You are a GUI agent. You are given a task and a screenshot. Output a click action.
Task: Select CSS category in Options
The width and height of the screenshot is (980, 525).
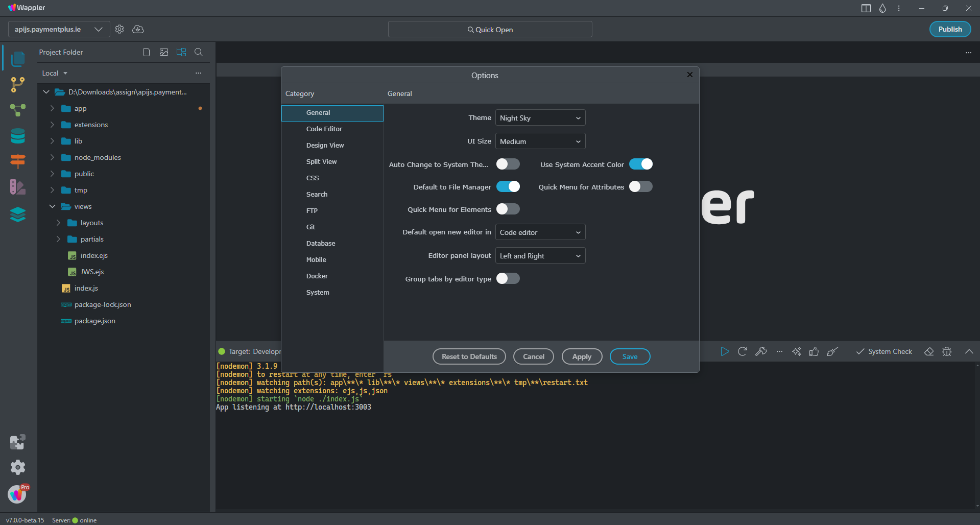coord(332,178)
